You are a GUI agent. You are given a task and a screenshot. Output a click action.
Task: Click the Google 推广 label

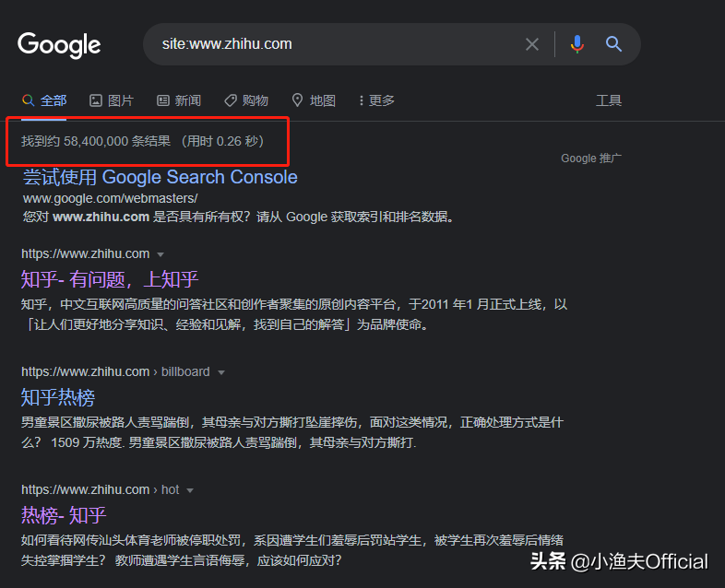(591, 159)
